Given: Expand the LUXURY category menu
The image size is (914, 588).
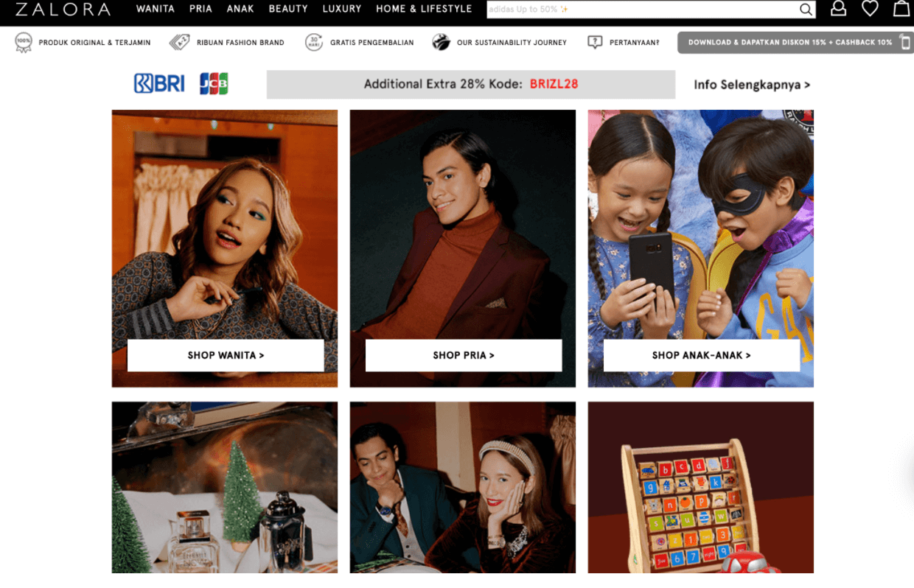Looking at the screenshot, I should [x=342, y=9].
